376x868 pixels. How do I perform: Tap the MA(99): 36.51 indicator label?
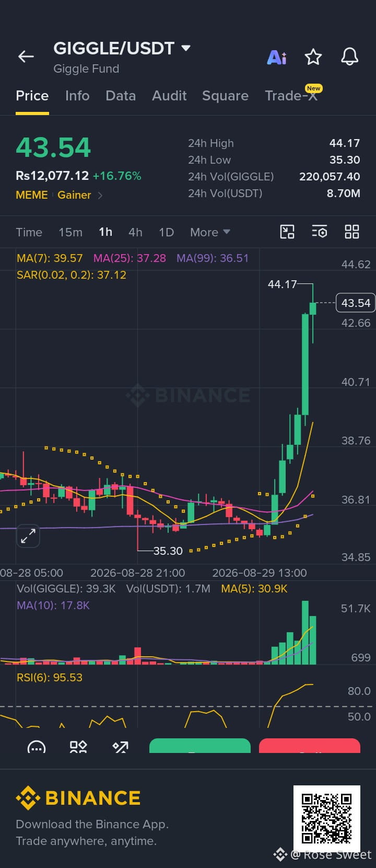[213, 258]
